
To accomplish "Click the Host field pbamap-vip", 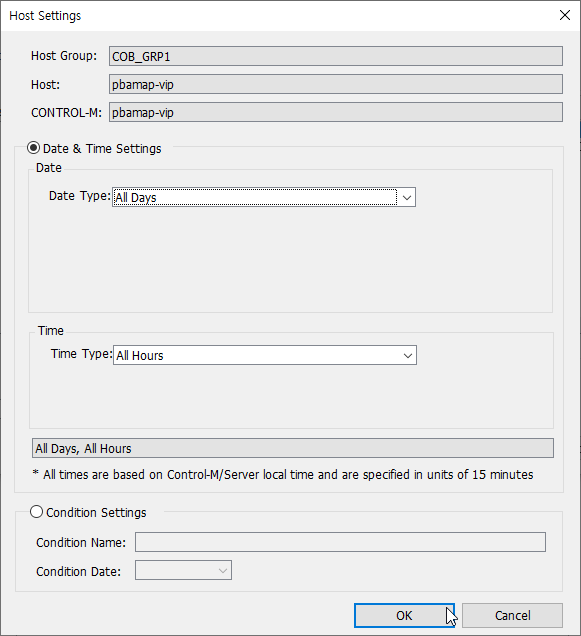I will pyautogui.click(x=336, y=84).
